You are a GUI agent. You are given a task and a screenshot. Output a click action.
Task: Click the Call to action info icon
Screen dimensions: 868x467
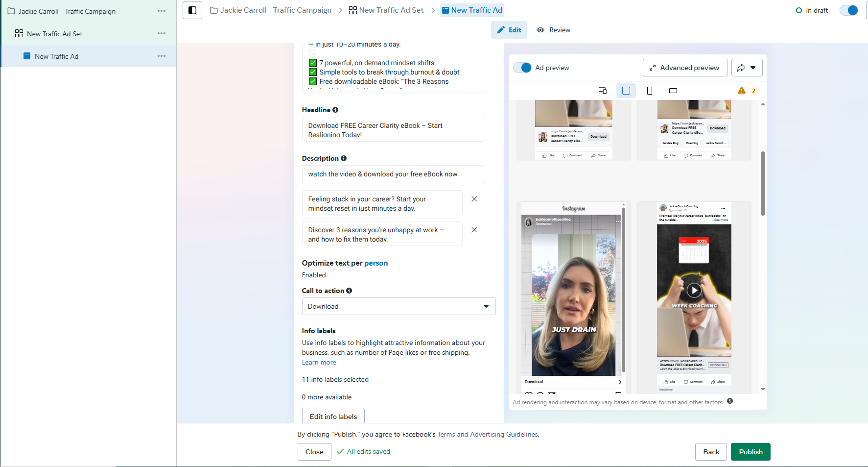pos(349,291)
